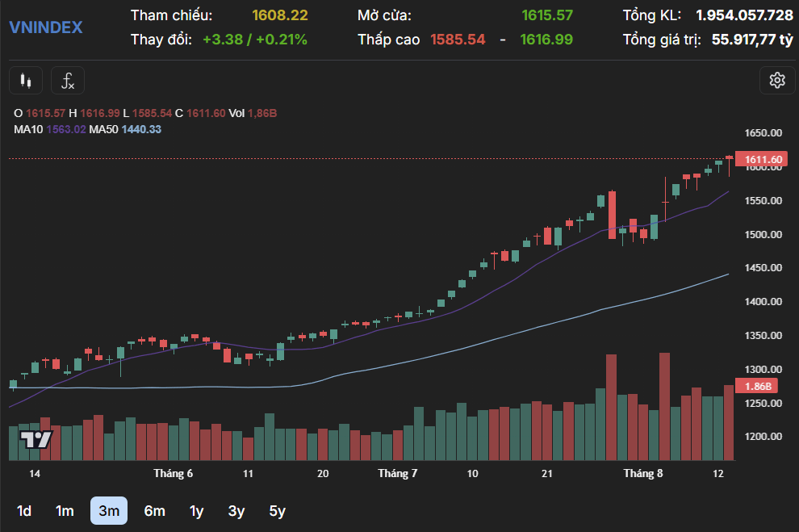Viewport: 799px width, 532px height.
Task: Click the Tháng 6 date axis label
Action: pyautogui.click(x=174, y=473)
